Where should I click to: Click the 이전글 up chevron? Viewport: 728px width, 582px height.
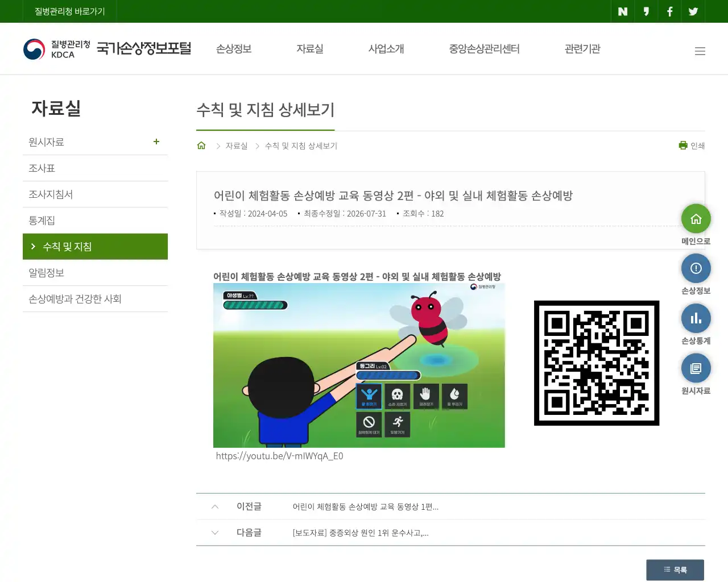click(215, 506)
